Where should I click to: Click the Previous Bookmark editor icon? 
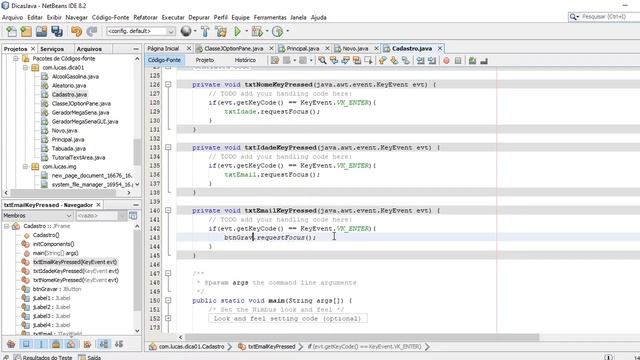pyautogui.click(x=382, y=60)
